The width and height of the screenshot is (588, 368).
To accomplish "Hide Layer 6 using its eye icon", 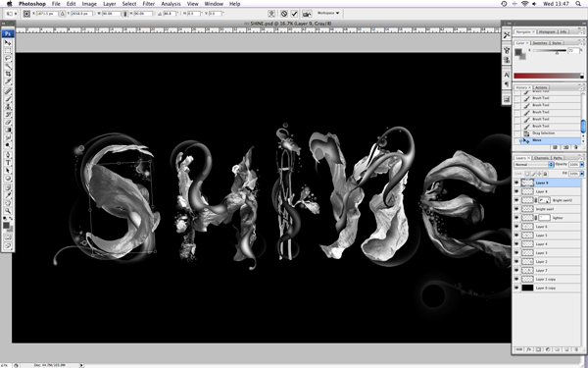I will coord(516,227).
